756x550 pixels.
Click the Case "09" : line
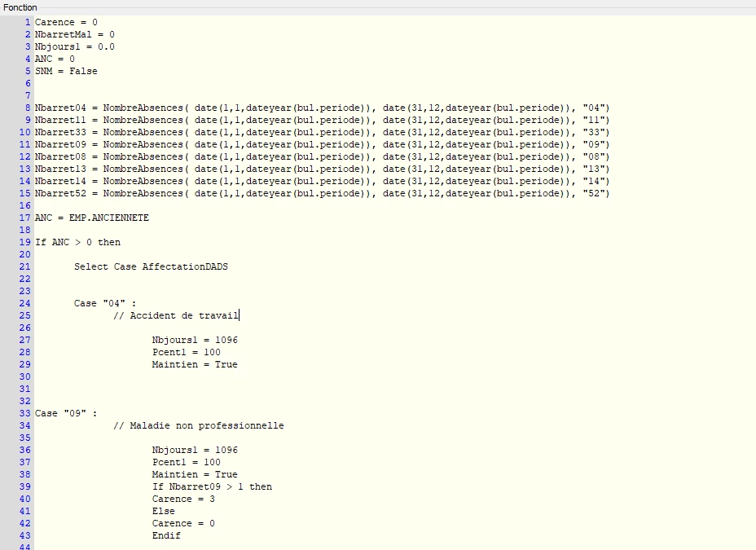[x=66, y=414]
